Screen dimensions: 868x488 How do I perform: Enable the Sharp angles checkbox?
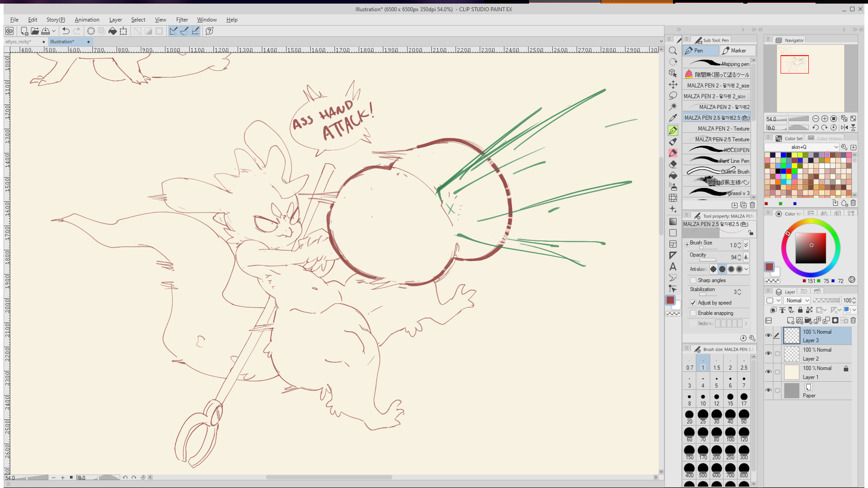(x=693, y=280)
